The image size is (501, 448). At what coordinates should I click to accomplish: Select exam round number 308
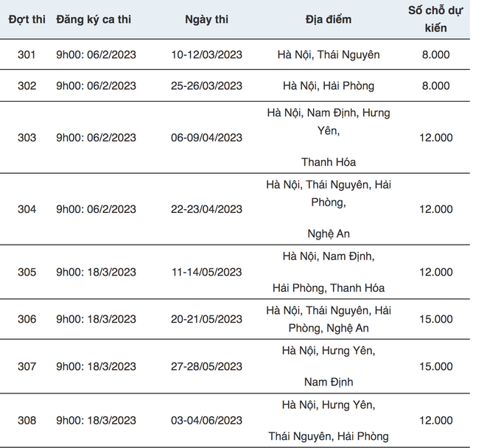coord(27,421)
